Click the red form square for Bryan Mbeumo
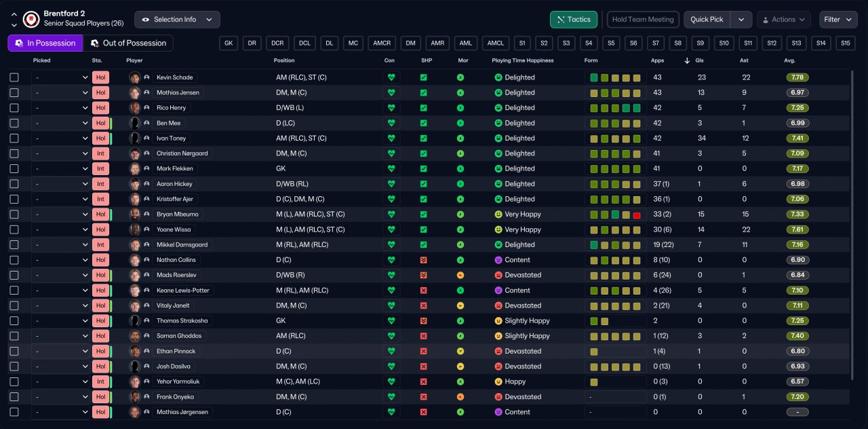Screen dimensions: 868x429 (637, 215)
